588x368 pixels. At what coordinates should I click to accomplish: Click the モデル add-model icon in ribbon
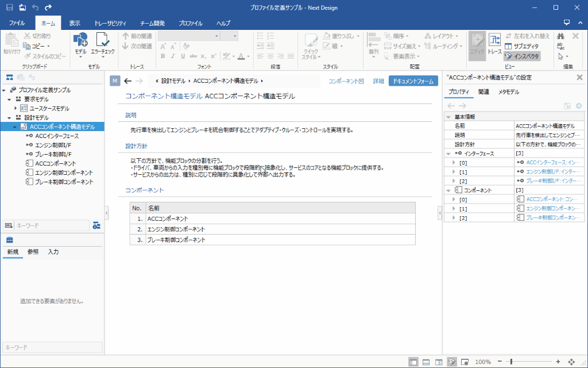click(x=80, y=41)
